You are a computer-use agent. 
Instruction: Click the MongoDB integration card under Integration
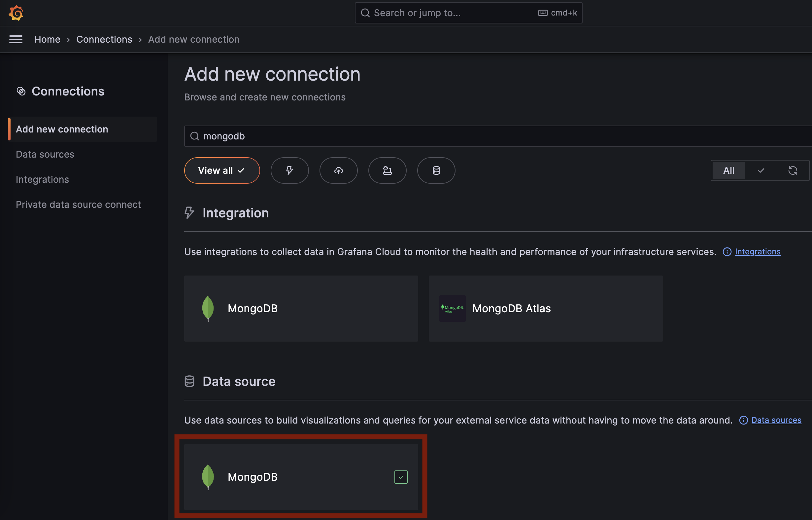coord(301,308)
